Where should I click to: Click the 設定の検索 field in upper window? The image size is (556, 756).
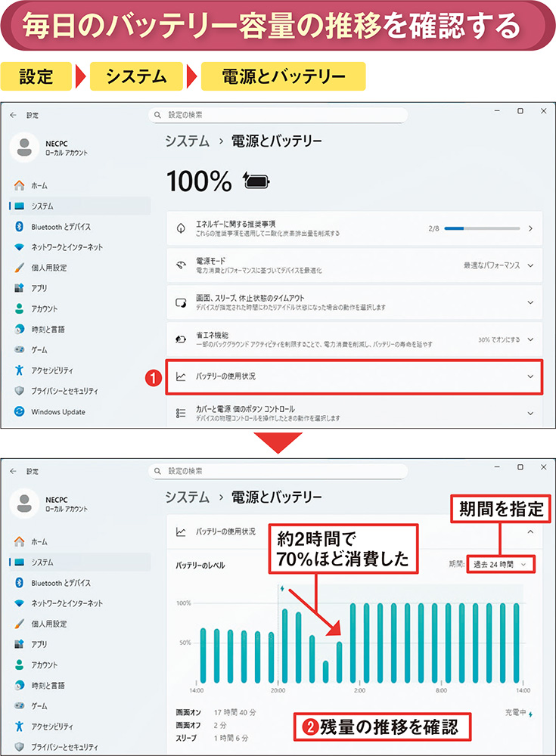(x=278, y=115)
